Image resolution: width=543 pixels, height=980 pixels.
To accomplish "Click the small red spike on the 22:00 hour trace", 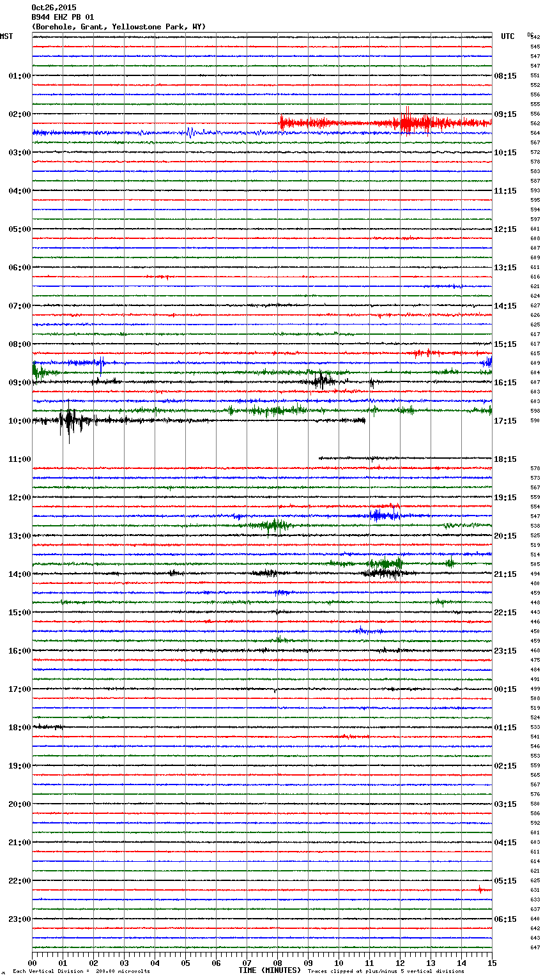I will [480, 889].
